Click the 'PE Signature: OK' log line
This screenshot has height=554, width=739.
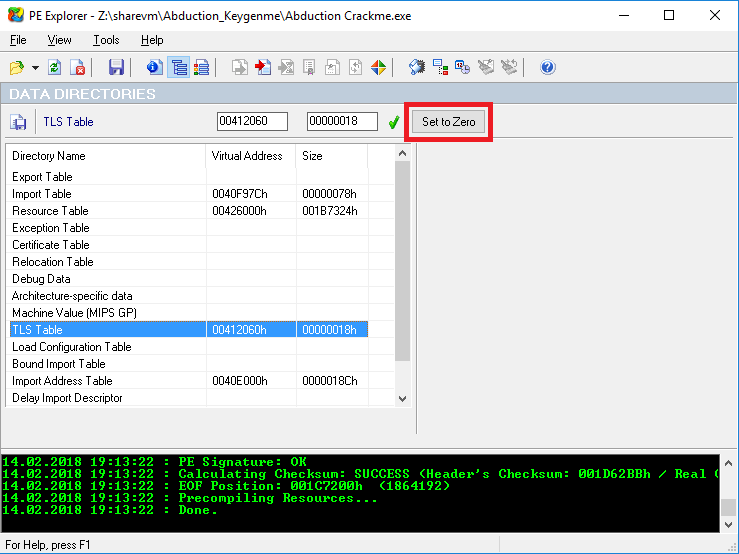click(155, 462)
